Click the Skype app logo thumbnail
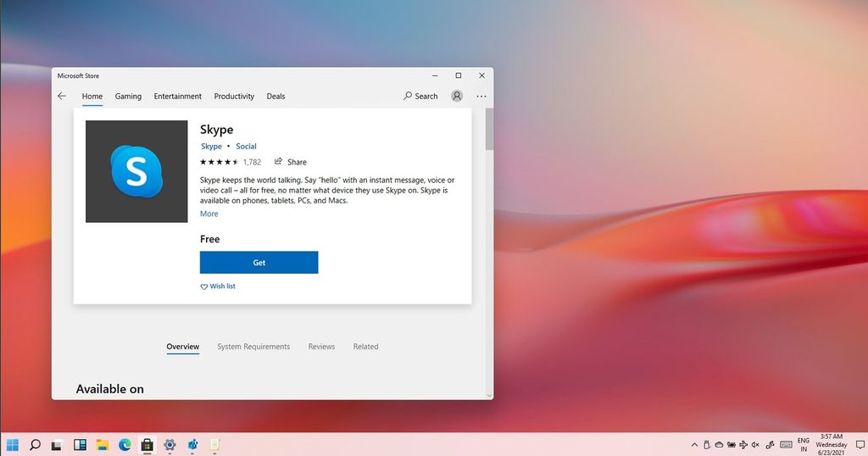The width and height of the screenshot is (868, 456). click(x=136, y=171)
